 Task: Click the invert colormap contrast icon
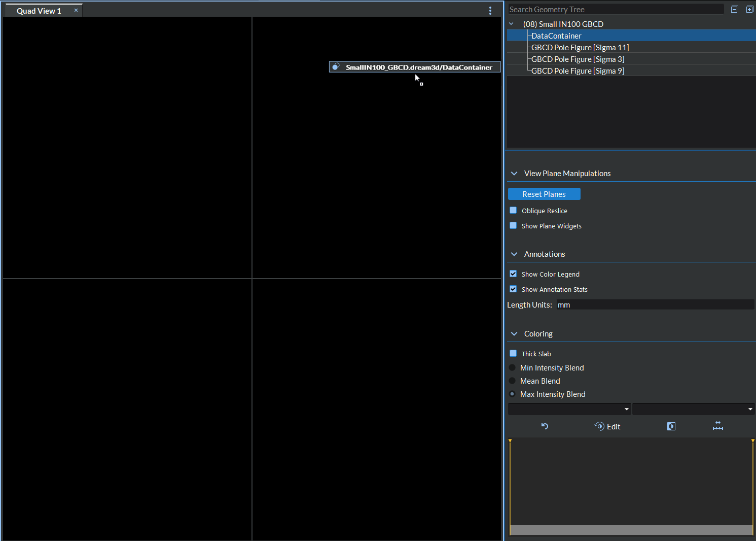[x=671, y=426]
